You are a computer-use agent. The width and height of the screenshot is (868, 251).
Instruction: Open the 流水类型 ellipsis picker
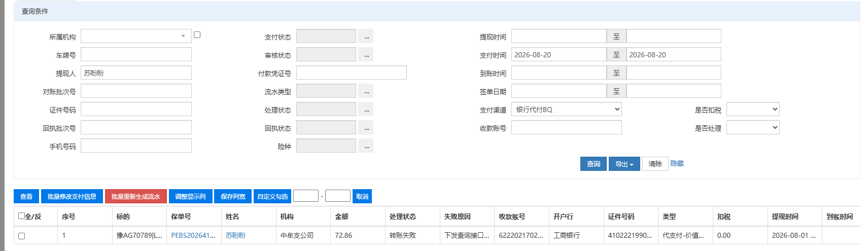(x=366, y=91)
